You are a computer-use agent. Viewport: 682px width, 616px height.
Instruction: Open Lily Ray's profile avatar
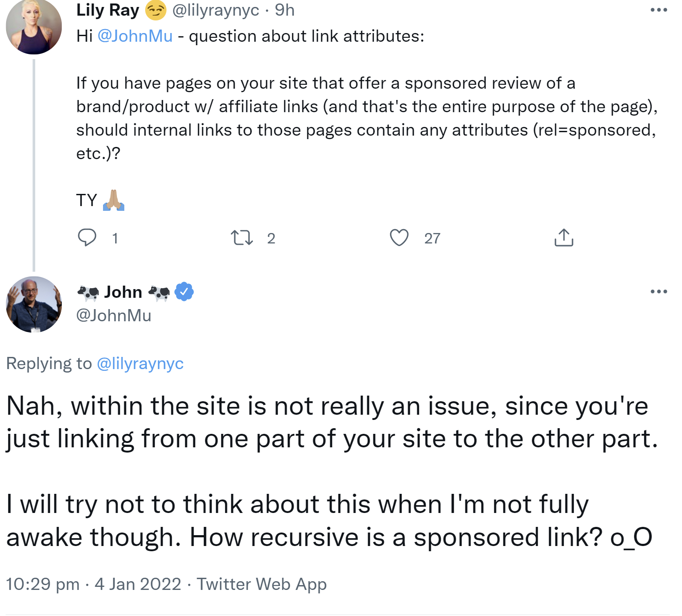34,28
